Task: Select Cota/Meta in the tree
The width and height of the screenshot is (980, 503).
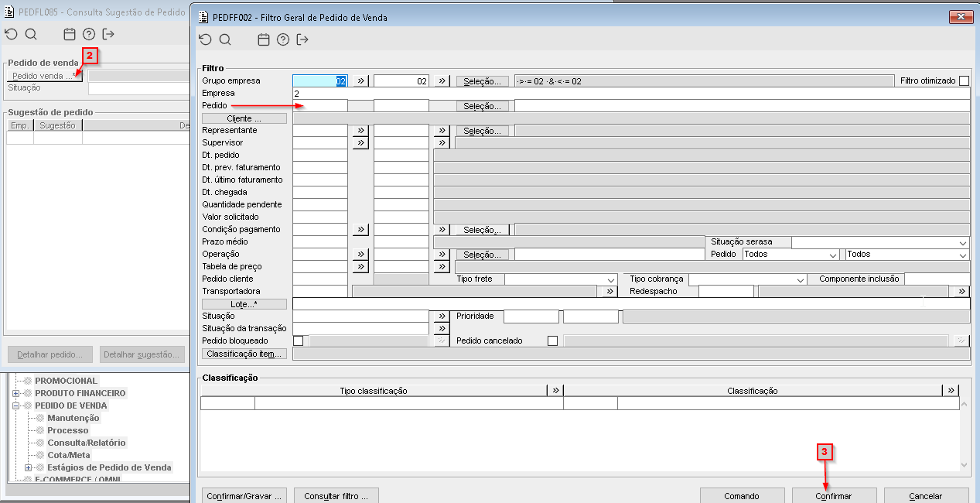Action: (x=69, y=455)
